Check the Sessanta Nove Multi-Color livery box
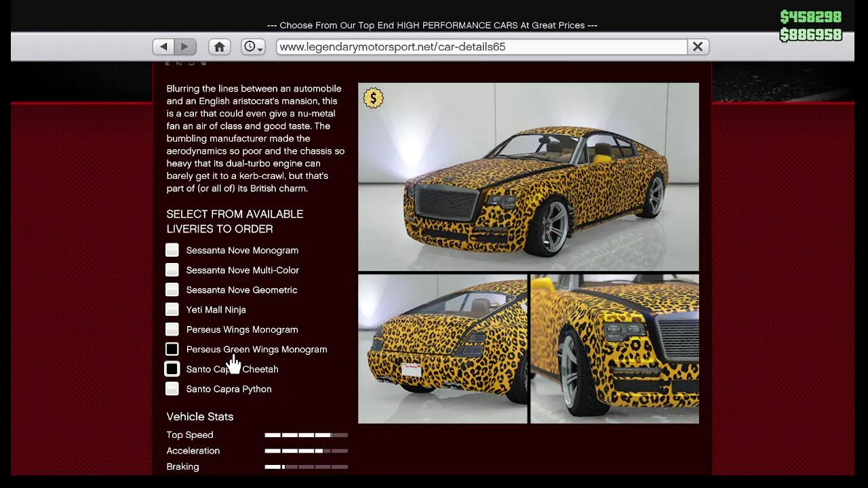868x488 pixels. [172, 270]
